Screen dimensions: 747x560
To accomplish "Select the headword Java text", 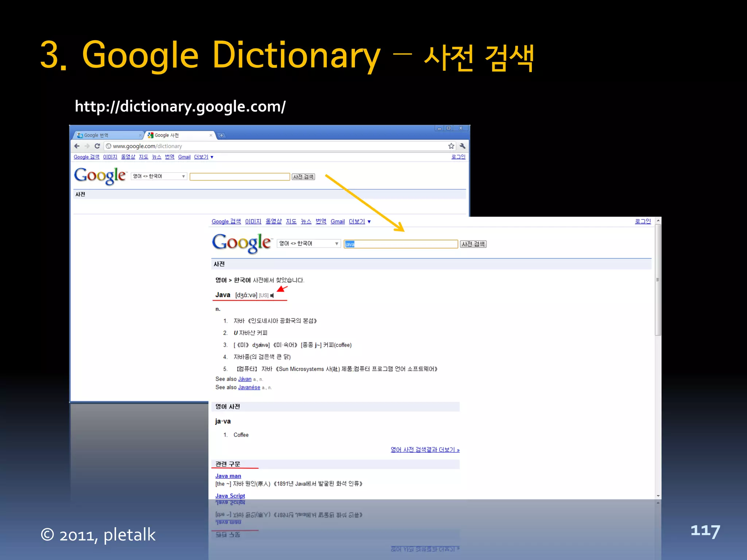I will 223,295.
